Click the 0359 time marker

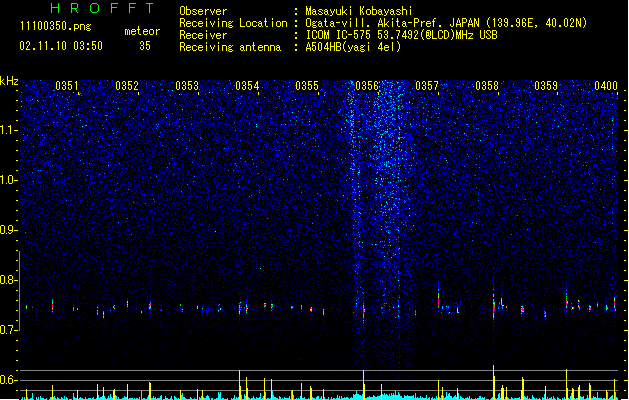pyautogui.click(x=546, y=86)
